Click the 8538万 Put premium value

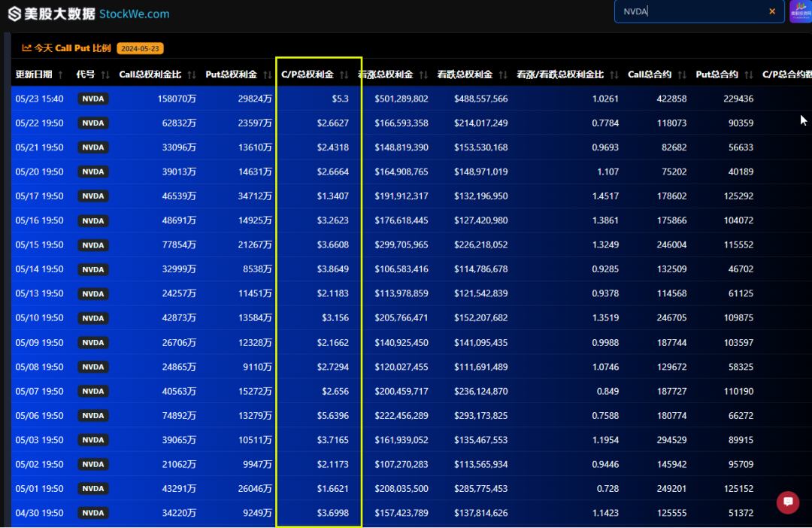[257, 269]
